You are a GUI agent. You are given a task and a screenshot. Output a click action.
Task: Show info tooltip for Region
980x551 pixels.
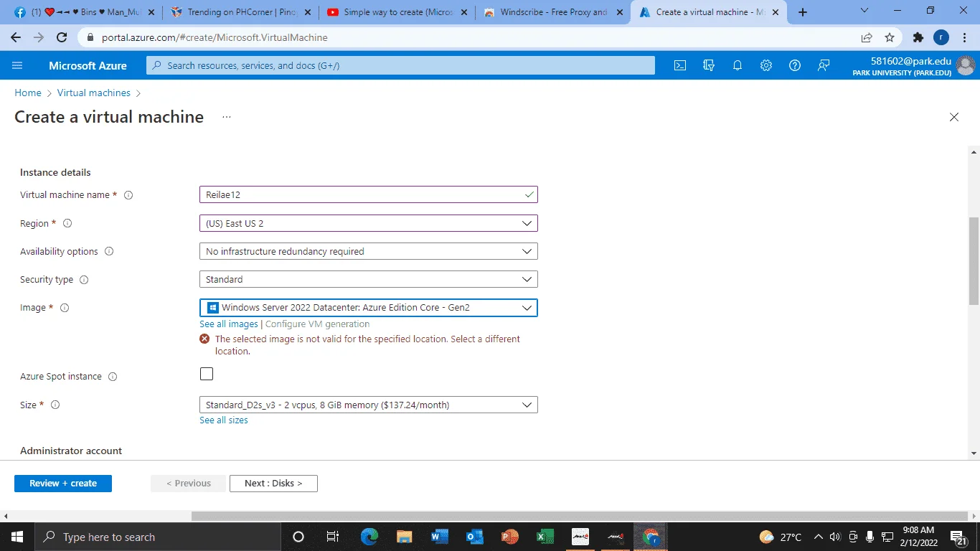click(x=67, y=224)
